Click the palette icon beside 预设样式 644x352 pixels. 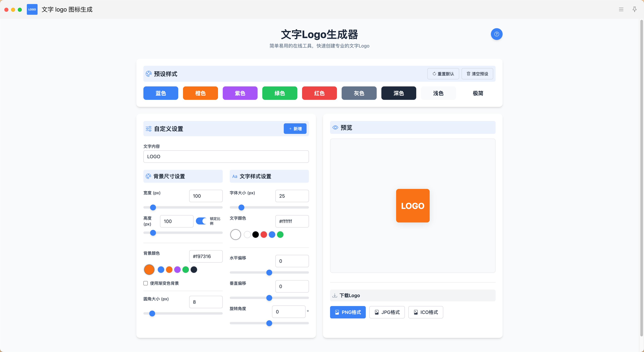(148, 74)
